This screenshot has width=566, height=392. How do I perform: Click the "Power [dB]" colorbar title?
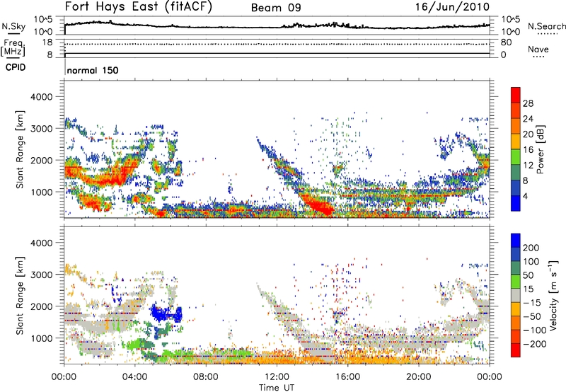pos(540,149)
